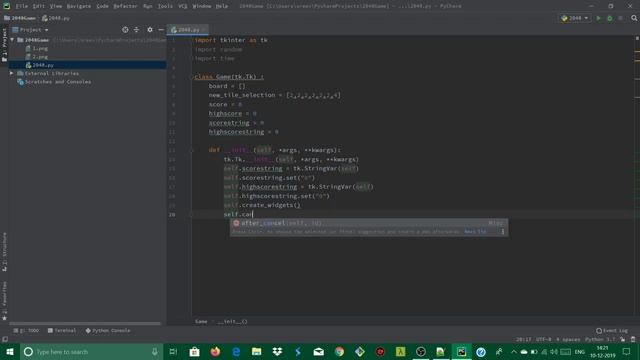Open the Terminal tool window
640x360 pixels.
[x=62, y=331]
